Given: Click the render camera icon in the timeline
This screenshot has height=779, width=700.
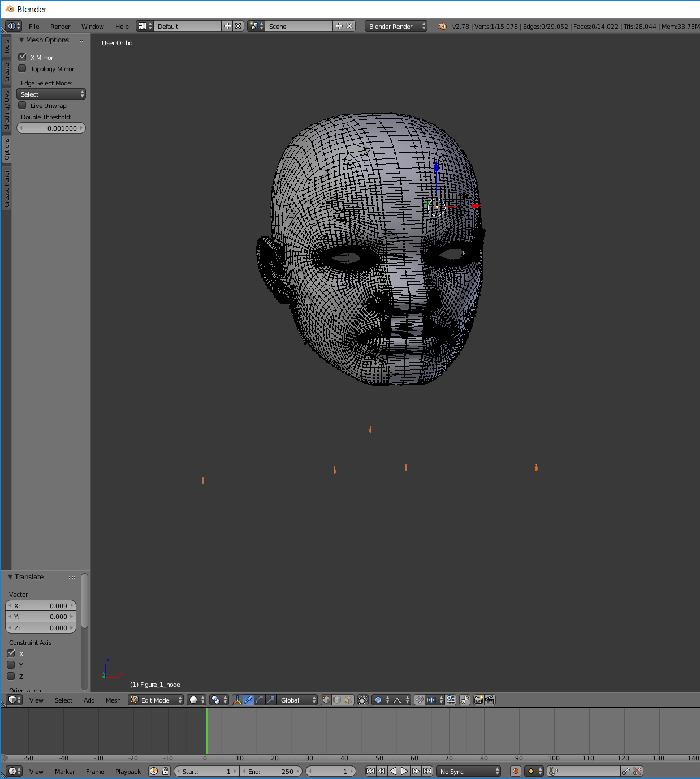Looking at the screenshot, I should coord(515,771).
